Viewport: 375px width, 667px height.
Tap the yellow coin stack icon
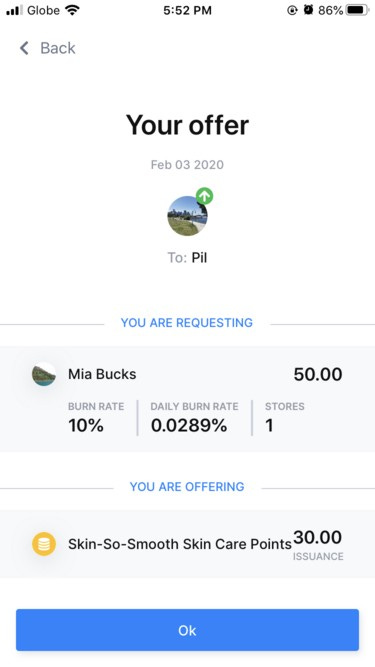coord(44,544)
